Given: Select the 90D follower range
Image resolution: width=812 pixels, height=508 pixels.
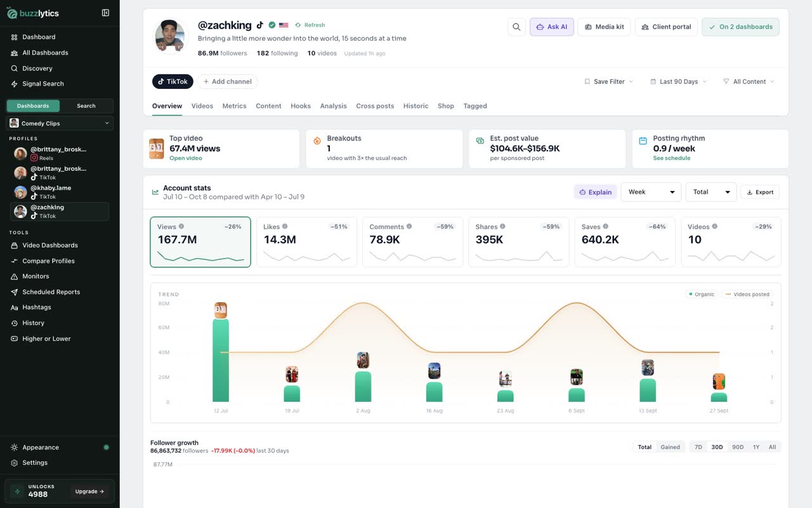Looking at the screenshot, I should point(738,447).
